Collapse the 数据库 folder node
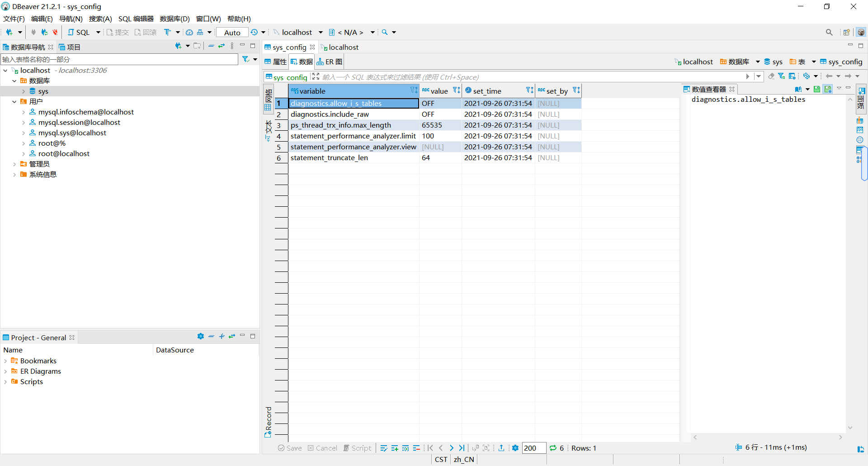The image size is (868, 466). 14,81
